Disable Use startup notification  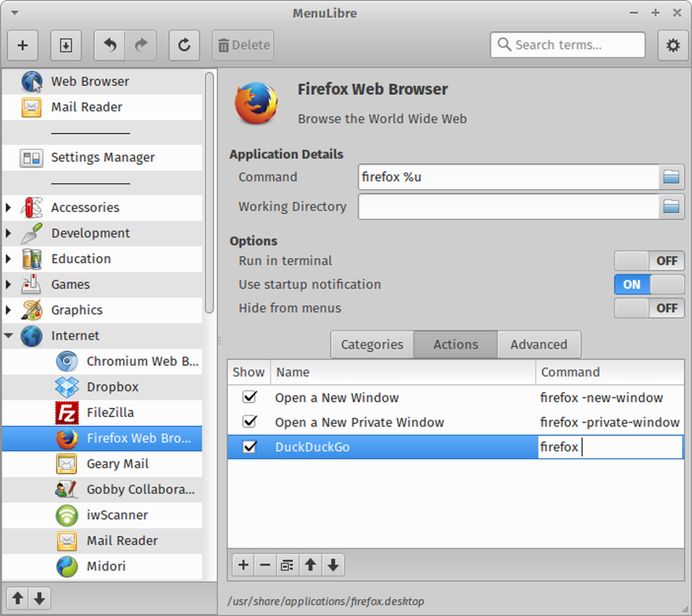[649, 284]
